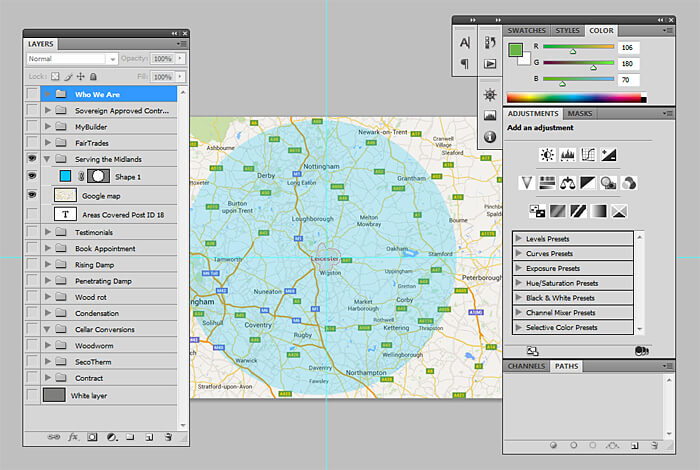Switch to the Masks tab

pyautogui.click(x=580, y=114)
